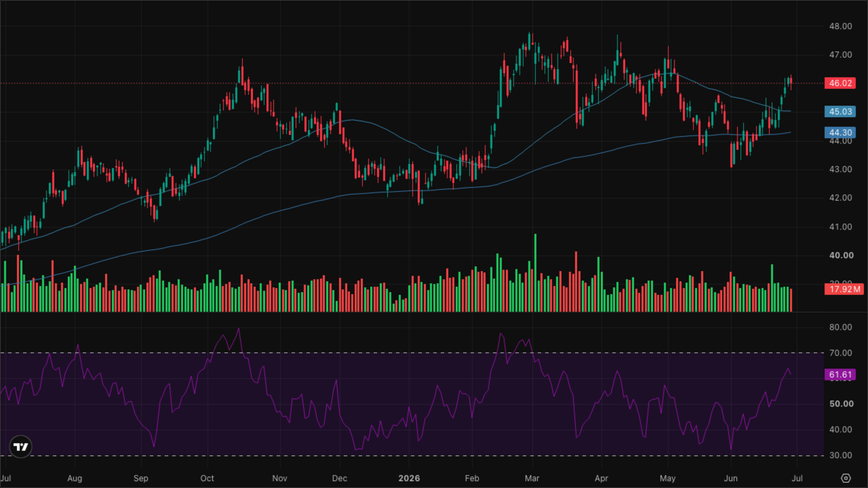Screen dimensions: 868x488
Task: Click the purple 61.61 RSI value label
Action: coord(840,374)
